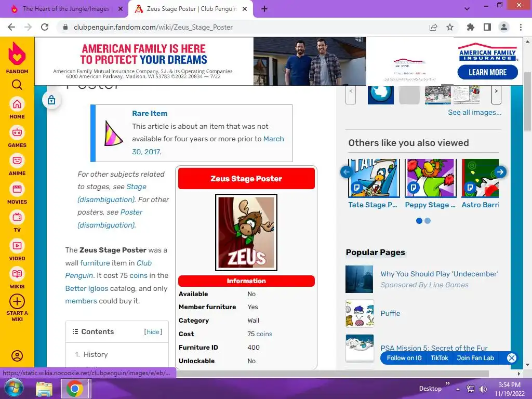Open user profile icon in Fandom sidebar
Image resolution: width=532 pixels, height=399 pixels.
(17, 355)
